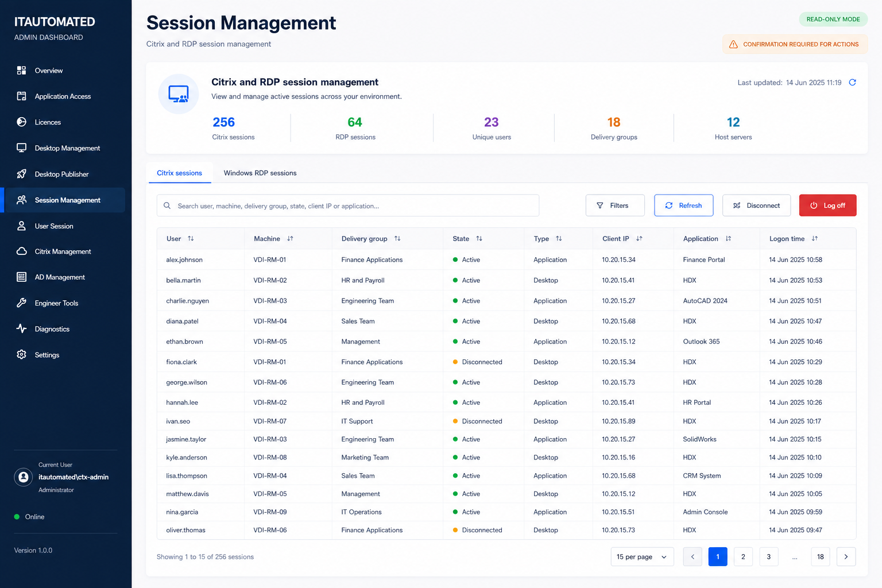This screenshot has height=588, width=882.
Task: Click oliver.thomas user cell
Action: coord(186,531)
